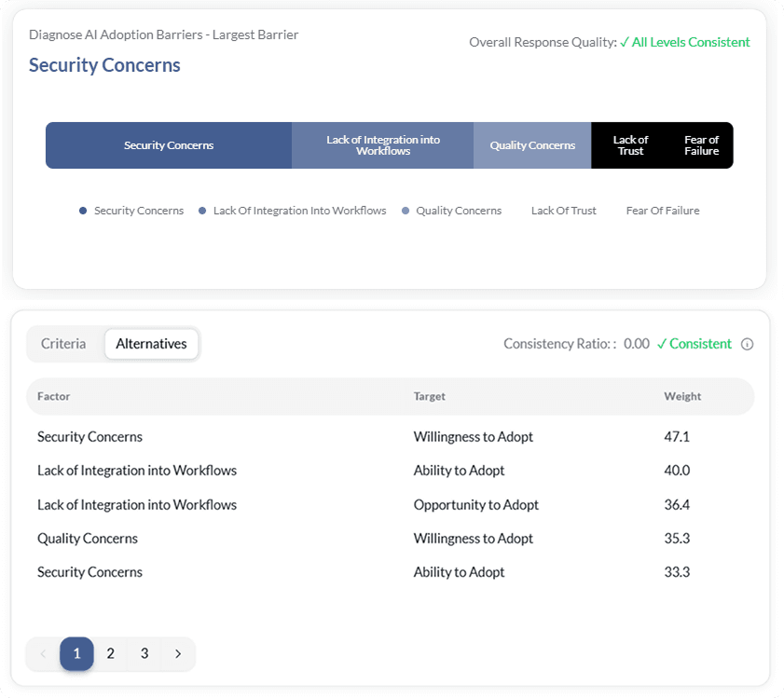This screenshot has width=784, height=698.
Task: Click the Lack of Trust bar segment
Action: [x=630, y=145]
